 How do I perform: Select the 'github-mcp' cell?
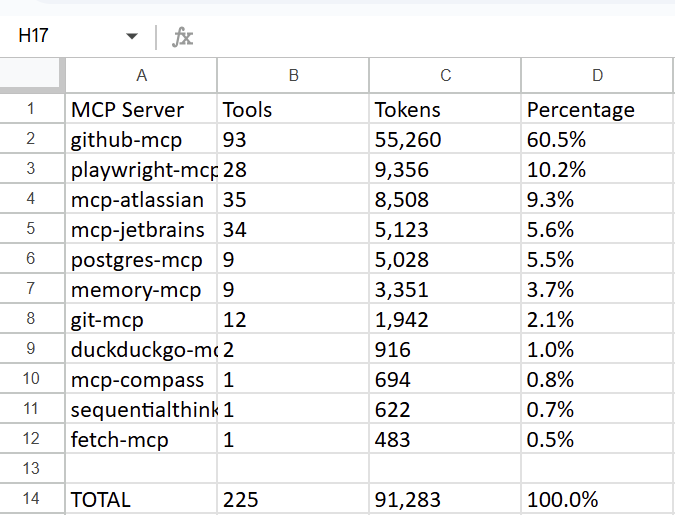pyautogui.click(x=141, y=139)
